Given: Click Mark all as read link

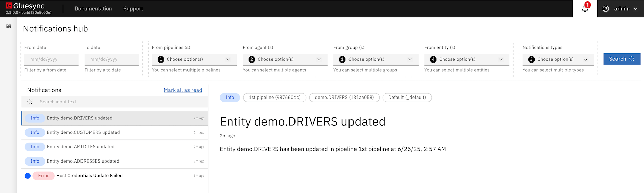Looking at the screenshot, I should click(183, 90).
